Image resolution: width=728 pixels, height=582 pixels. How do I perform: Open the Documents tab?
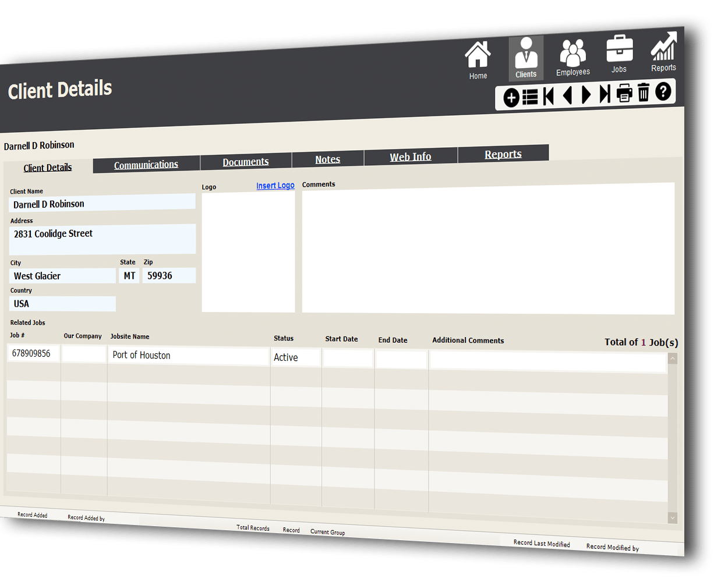tap(246, 162)
